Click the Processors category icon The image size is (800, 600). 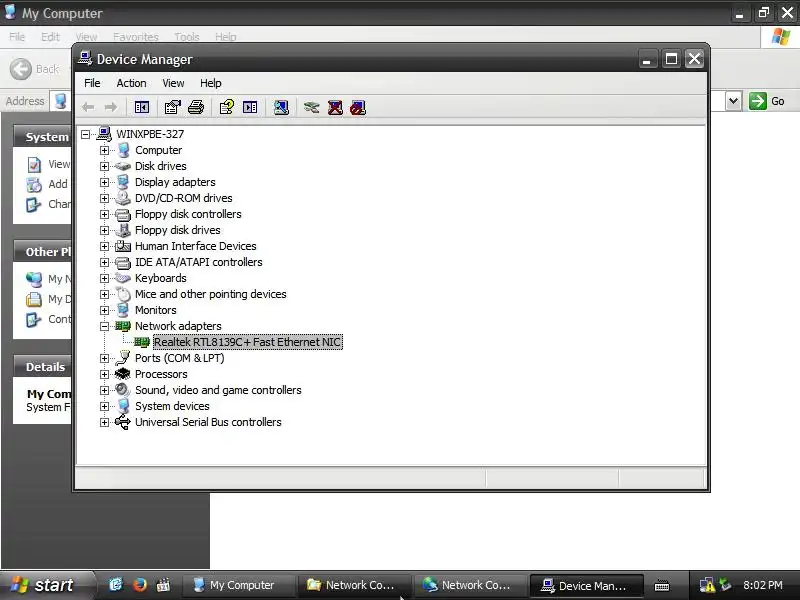(x=122, y=374)
